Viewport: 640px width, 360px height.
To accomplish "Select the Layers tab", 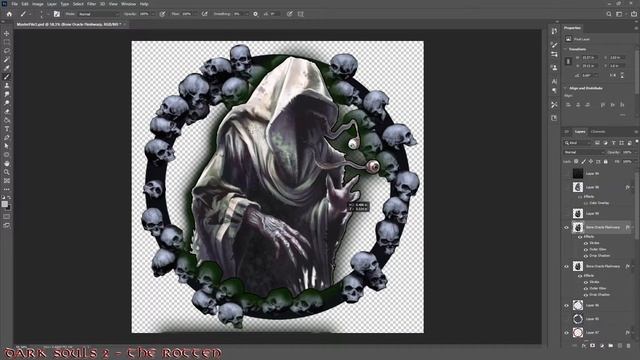I will pyautogui.click(x=580, y=132).
